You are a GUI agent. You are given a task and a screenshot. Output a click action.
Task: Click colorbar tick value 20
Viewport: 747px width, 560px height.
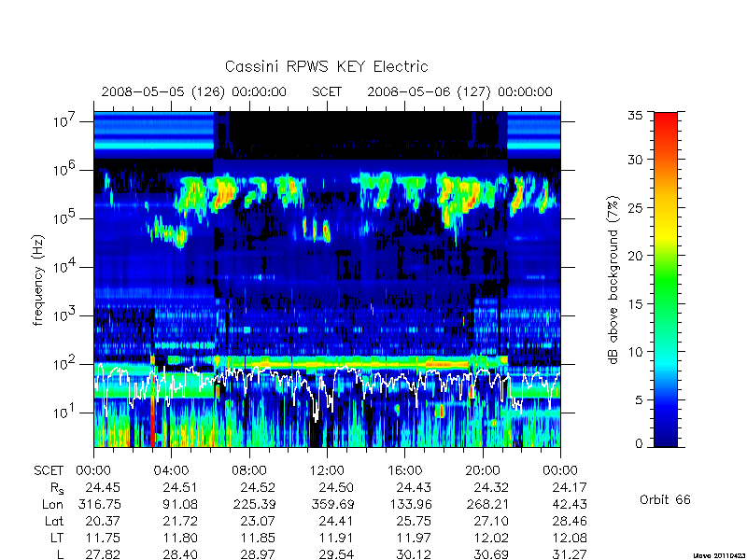pos(636,256)
